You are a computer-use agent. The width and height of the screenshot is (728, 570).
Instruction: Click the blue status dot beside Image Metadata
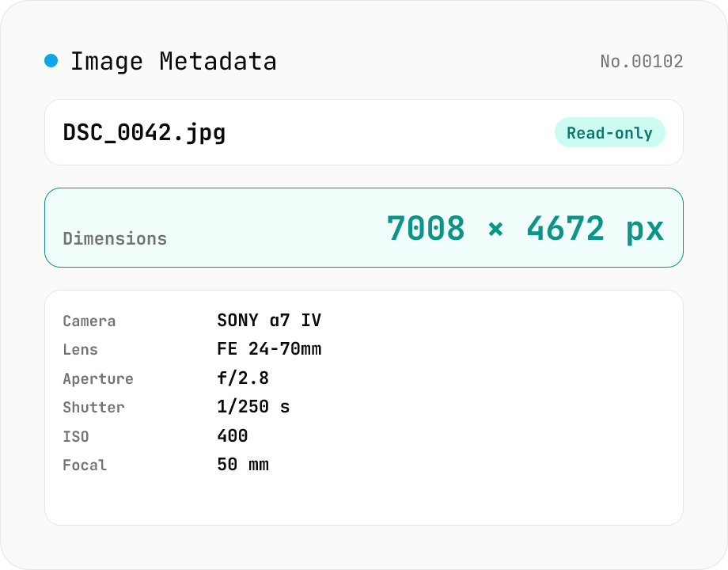pos(51,60)
